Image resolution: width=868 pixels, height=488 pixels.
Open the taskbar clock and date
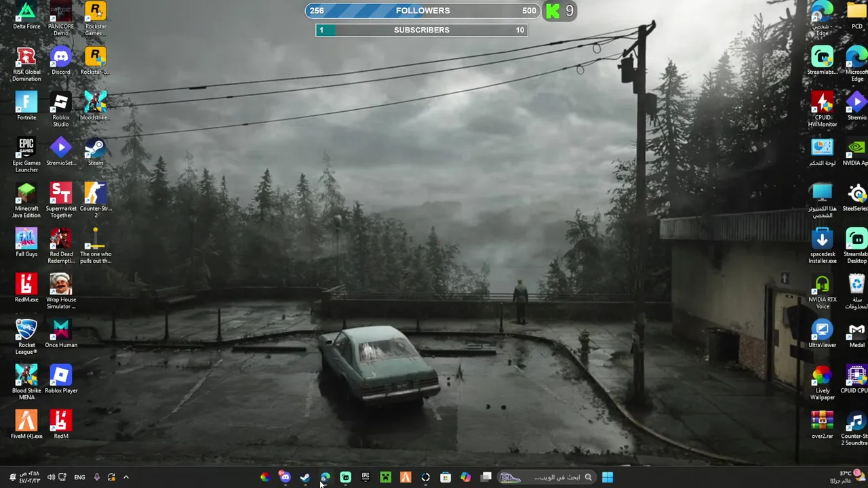(x=31, y=477)
